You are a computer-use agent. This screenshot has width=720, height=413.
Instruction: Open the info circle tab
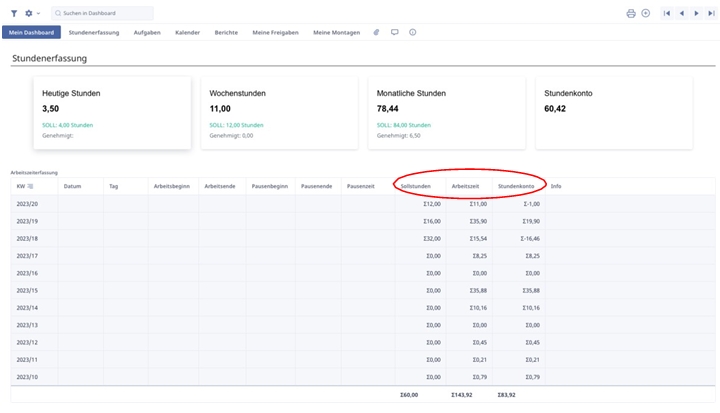pos(413,32)
